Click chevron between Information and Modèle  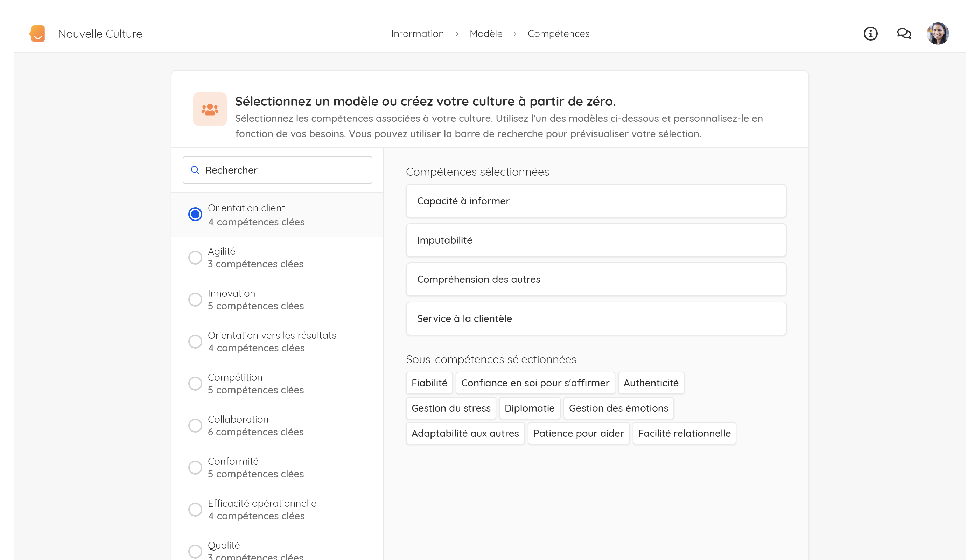tap(457, 34)
